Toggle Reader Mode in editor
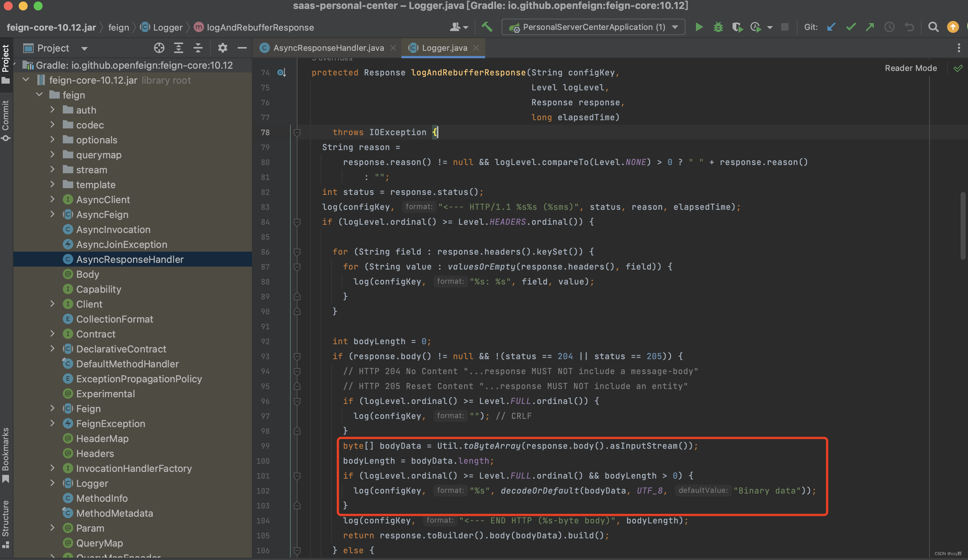Image resolution: width=968 pixels, height=560 pixels. 910,68
